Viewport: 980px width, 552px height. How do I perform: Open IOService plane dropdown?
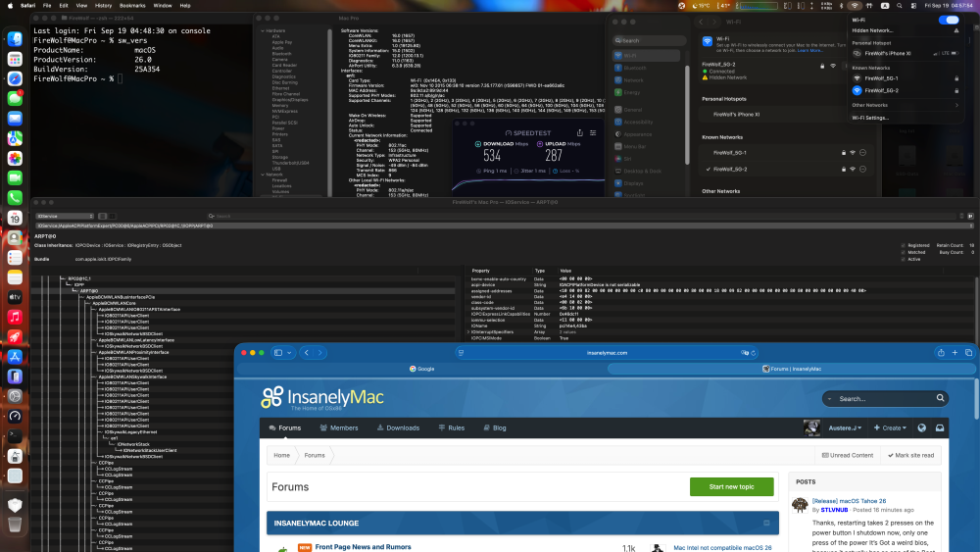point(65,217)
